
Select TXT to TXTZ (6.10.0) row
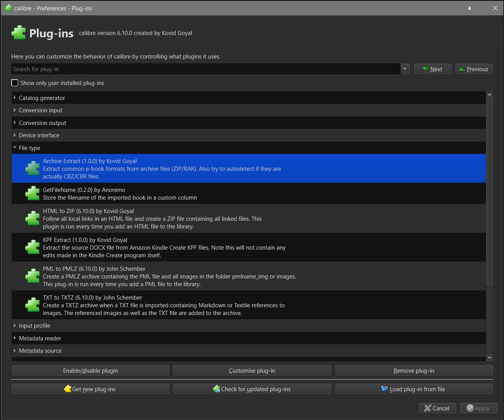point(249,305)
